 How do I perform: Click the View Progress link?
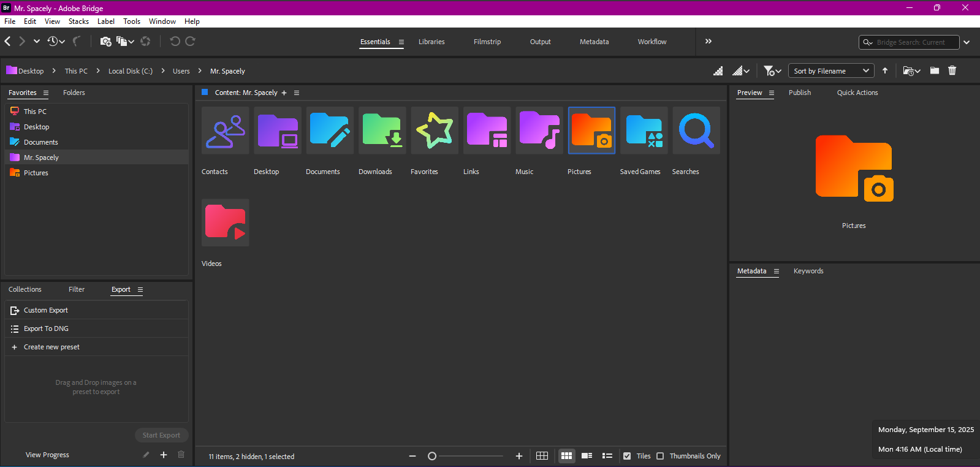click(x=47, y=455)
